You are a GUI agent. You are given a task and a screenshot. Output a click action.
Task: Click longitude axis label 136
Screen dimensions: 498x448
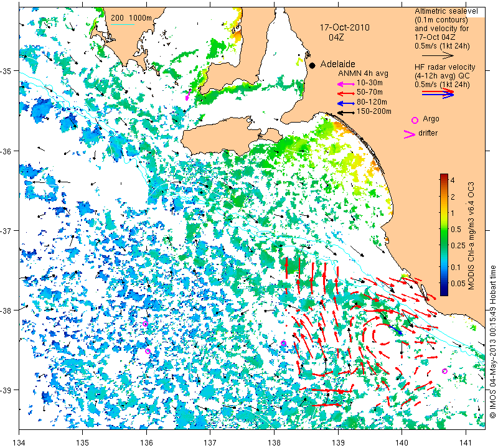point(146,442)
